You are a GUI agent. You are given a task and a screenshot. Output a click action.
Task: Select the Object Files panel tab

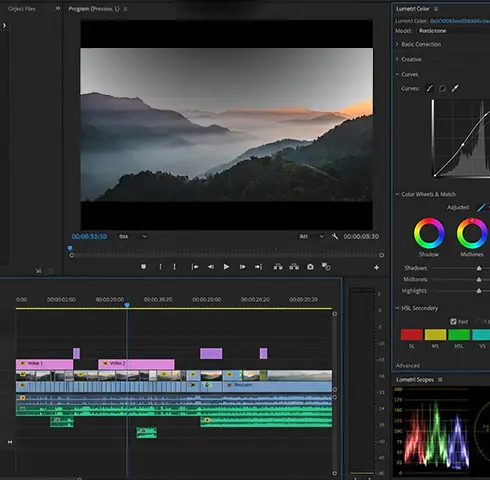point(22,9)
